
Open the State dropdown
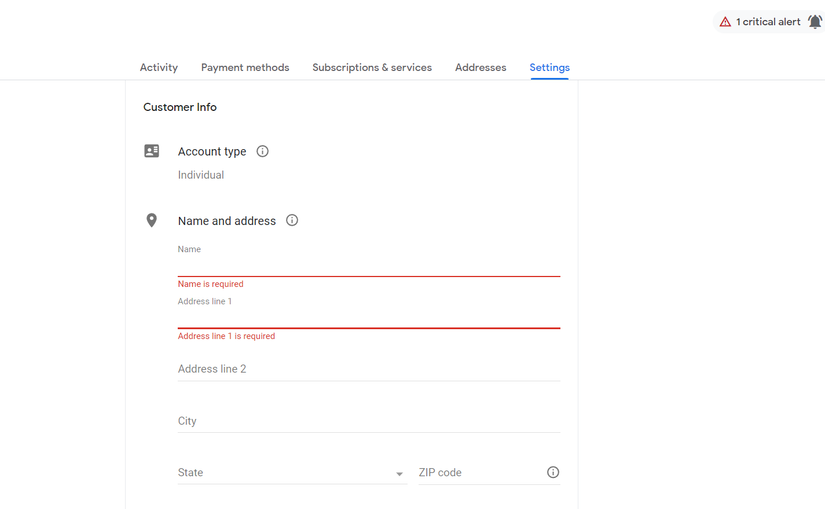[x=292, y=473]
